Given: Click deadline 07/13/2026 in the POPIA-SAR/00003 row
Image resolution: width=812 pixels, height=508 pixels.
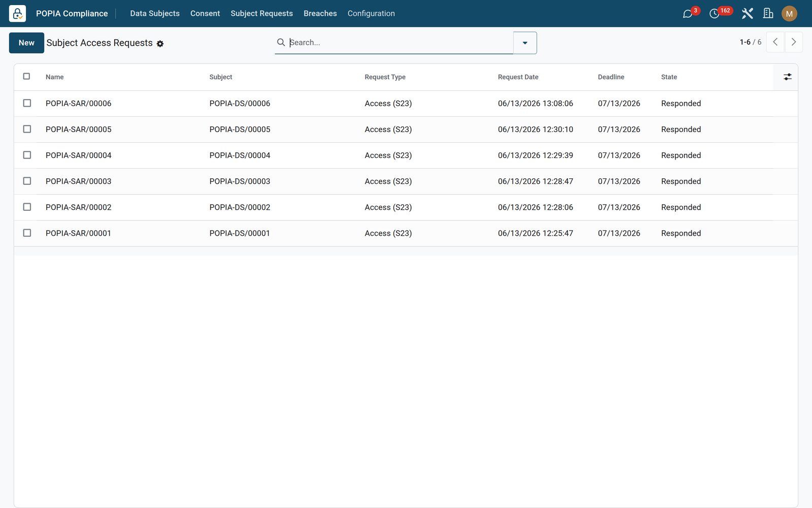Looking at the screenshot, I should [x=619, y=181].
